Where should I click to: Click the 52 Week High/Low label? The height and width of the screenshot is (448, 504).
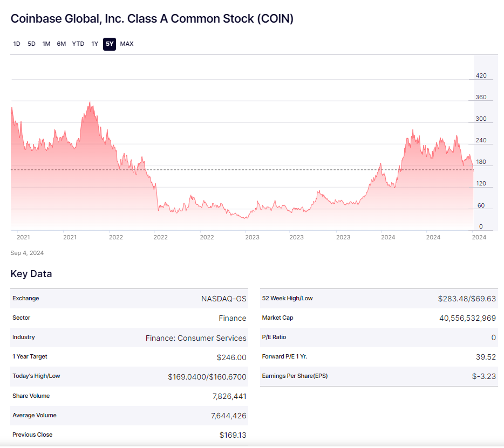[288, 298]
